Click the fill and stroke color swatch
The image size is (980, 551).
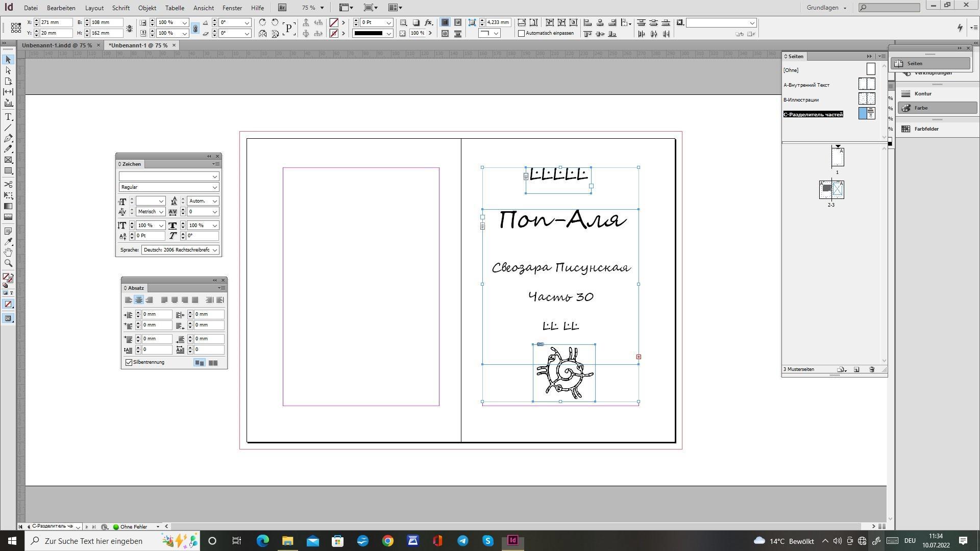[7, 278]
